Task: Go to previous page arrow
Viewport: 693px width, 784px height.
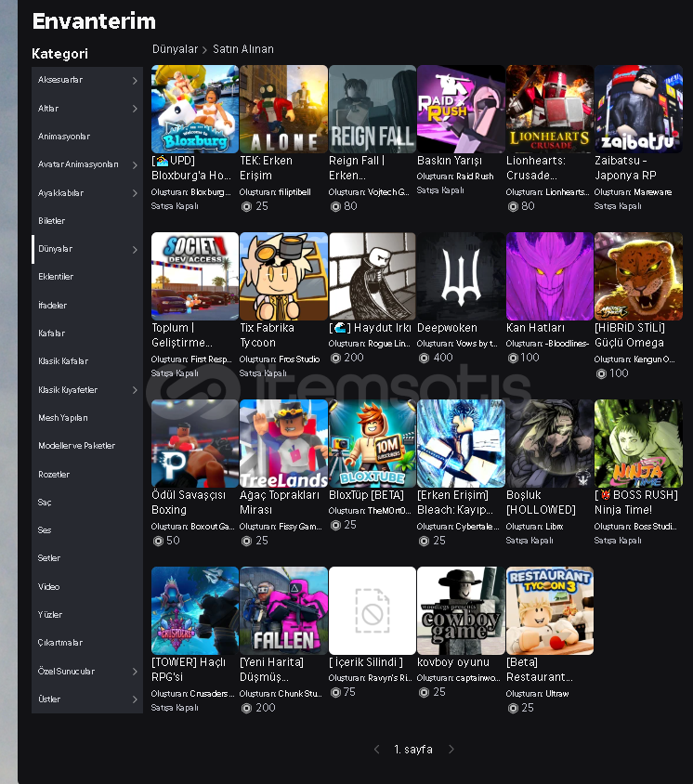Action: pyautogui.click(x=377, y=749)
